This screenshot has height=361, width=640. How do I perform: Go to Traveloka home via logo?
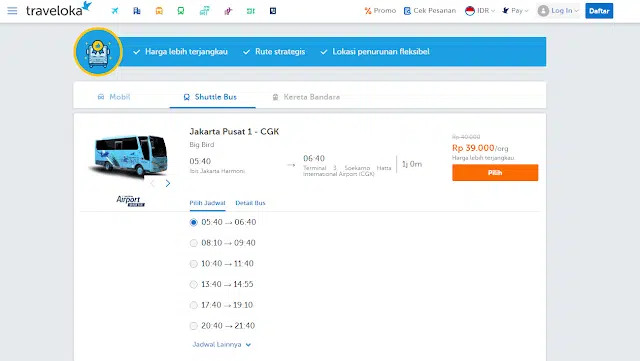[x=59, y=9]
